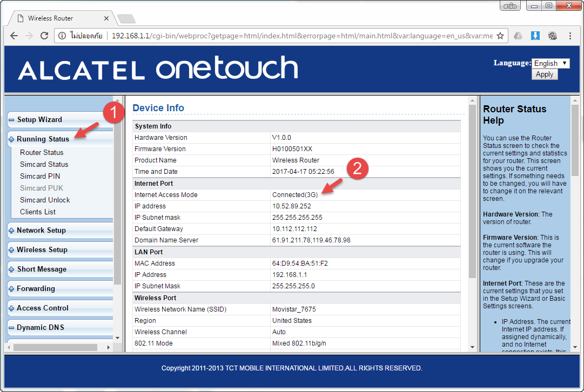Click the Device Info scrollbar thumb

pyautogui.click(x=472, y=191)
